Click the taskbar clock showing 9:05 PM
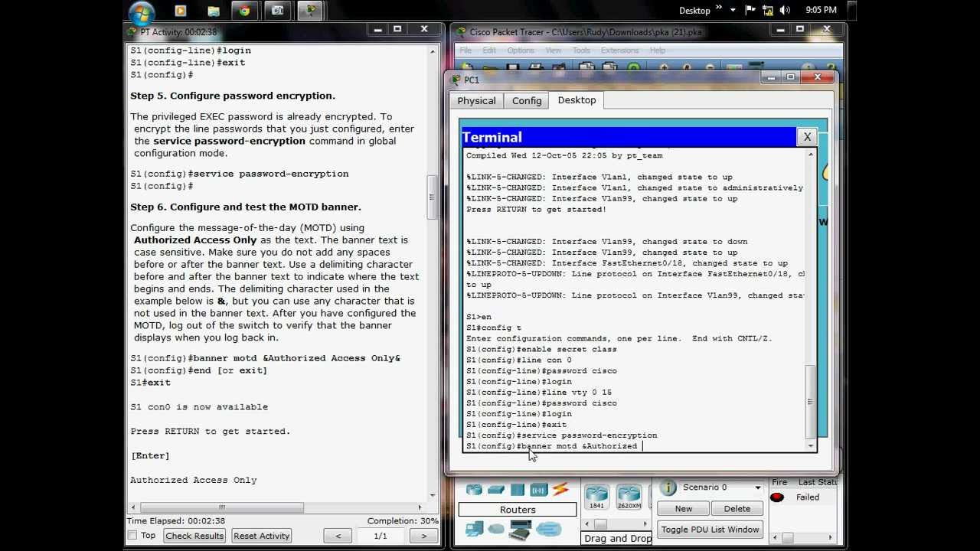 [x=821, y=10]
